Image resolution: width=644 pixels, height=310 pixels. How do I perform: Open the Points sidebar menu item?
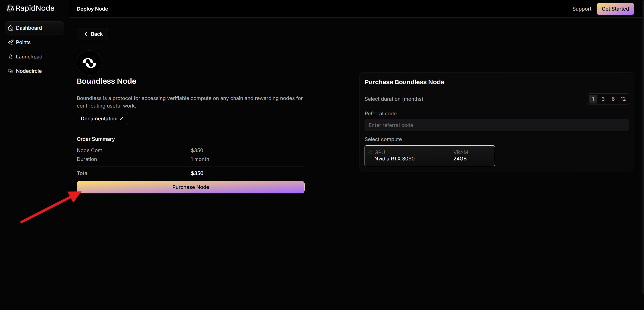pyautogui.click(x=23, y=42)
